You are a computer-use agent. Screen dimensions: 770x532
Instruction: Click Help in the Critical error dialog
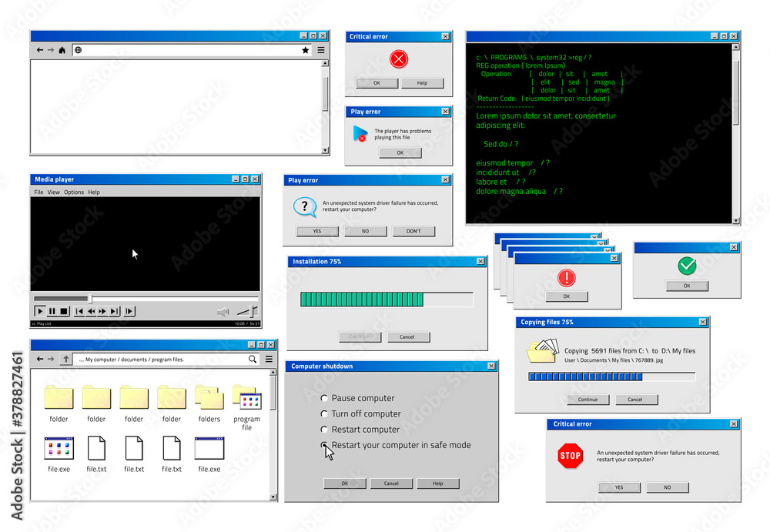pyautogui.click(x=422, y=83)
